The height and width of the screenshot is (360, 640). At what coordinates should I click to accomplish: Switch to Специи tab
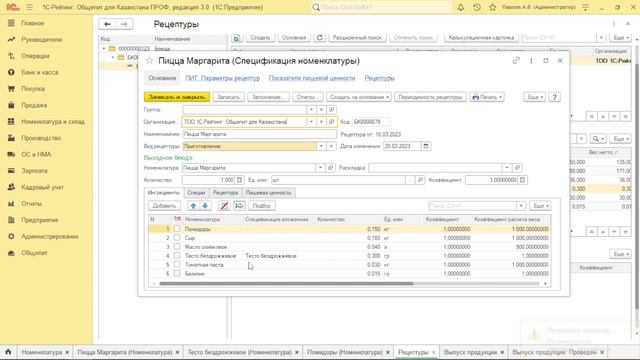196,193
